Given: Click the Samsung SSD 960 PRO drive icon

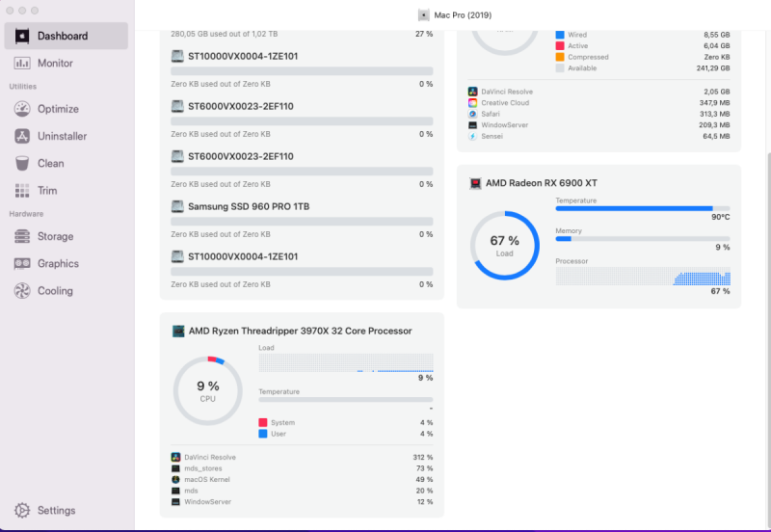Looking at the screenshot, I should pos(178,206).
